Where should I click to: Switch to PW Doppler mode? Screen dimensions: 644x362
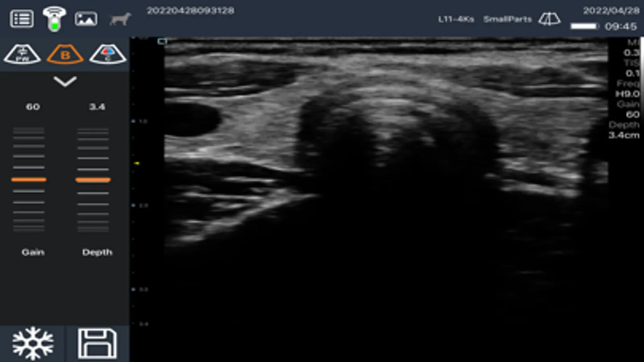(x=22, y=54)
